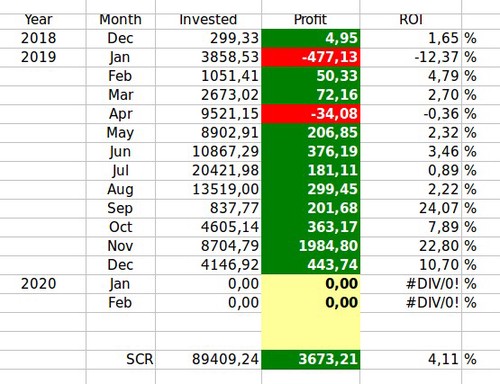Viewport: 500px width, 384px height.
Task: Click the Nov month cell
Action: [x=121, y=246]
